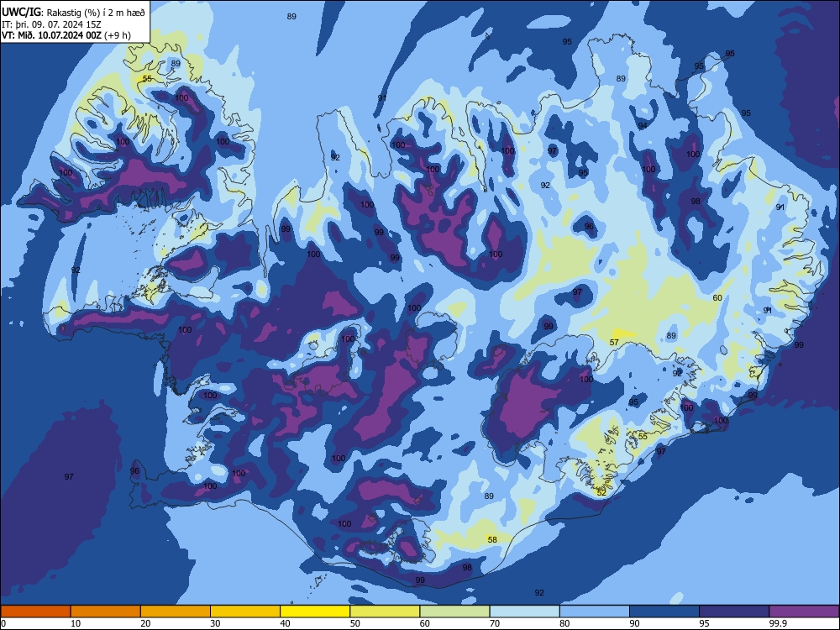This screenshot has width=840, height=630.
Task: Pick the legend swatch between 60 and 70
Action: (454, 612)
